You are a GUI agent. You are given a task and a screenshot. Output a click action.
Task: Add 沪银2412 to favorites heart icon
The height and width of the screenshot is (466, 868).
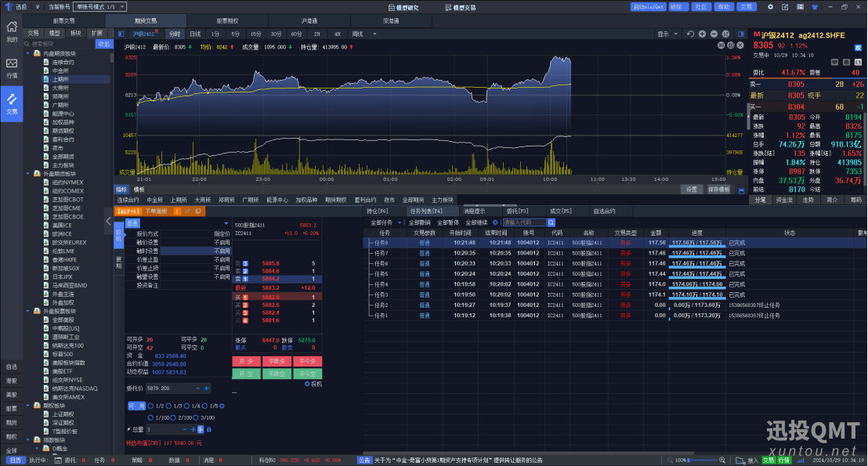[835, 62]
